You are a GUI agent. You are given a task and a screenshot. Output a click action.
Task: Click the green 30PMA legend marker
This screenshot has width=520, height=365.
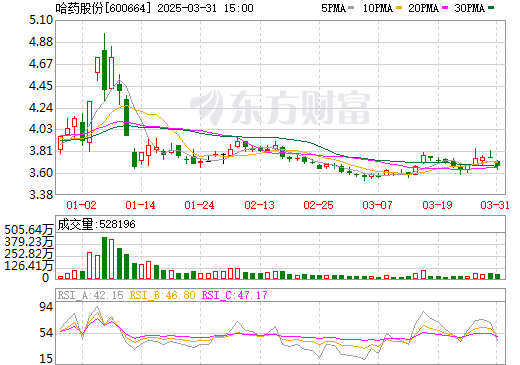[x=491, y=7]
